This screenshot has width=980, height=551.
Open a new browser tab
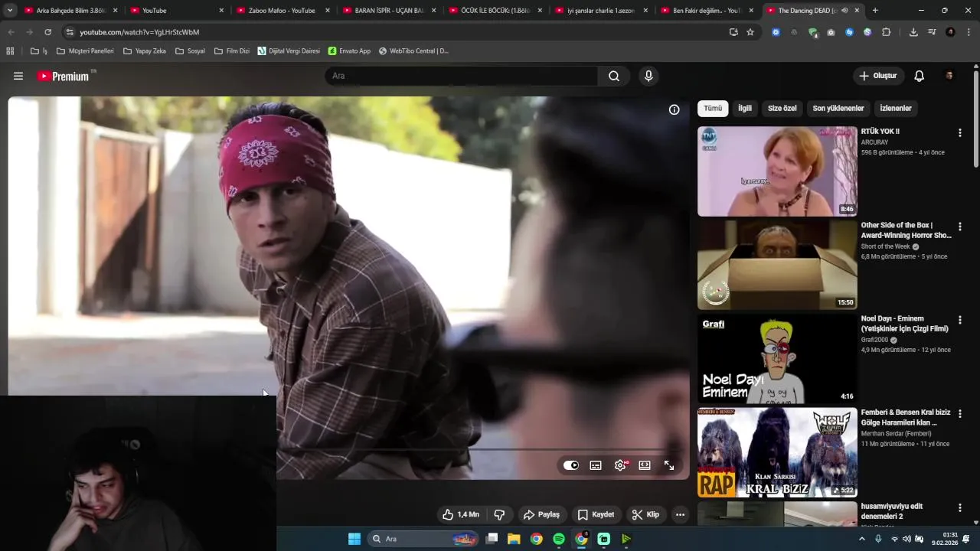click(875, 11)
